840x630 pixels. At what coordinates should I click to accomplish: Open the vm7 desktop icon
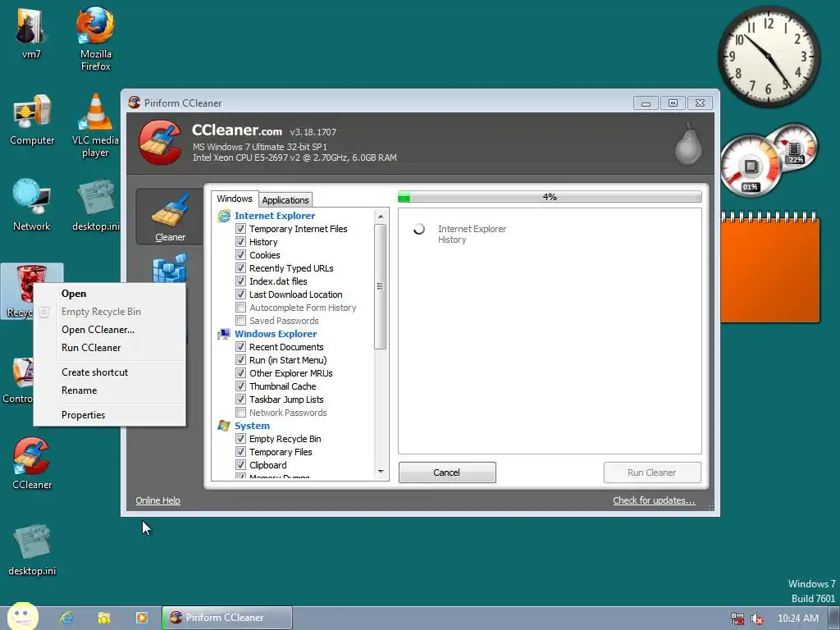tap(30, 31)
